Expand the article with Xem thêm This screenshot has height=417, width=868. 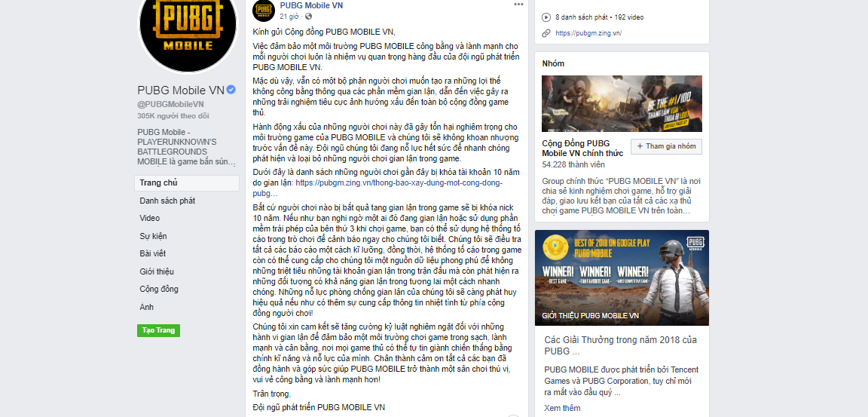[562, 408]
